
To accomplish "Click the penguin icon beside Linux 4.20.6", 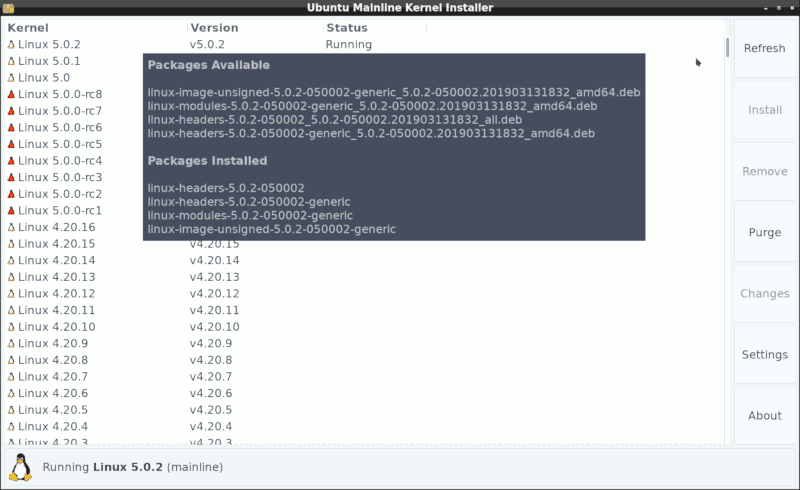I will (x=11, y=394).
